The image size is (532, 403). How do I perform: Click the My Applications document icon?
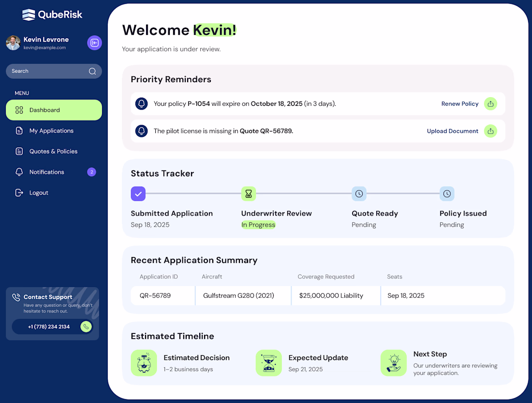pyautogui.click(x=19, y=130)
